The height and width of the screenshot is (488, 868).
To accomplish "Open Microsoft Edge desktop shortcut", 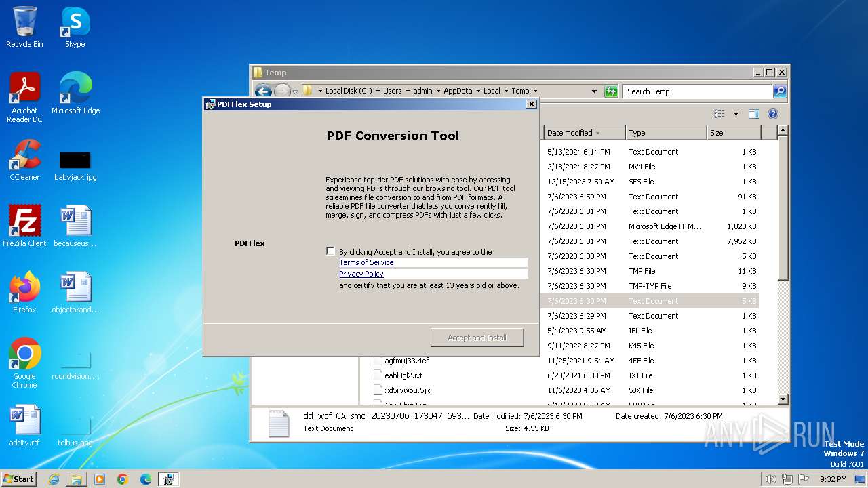I will [x=75, y=93].
